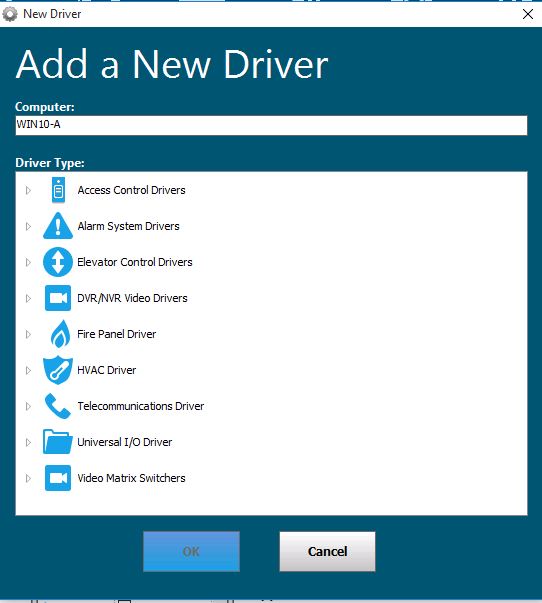Click the Telecommunications Driver phone icon
The width and height of the screenshot is (542, 603).
[58, 406]
